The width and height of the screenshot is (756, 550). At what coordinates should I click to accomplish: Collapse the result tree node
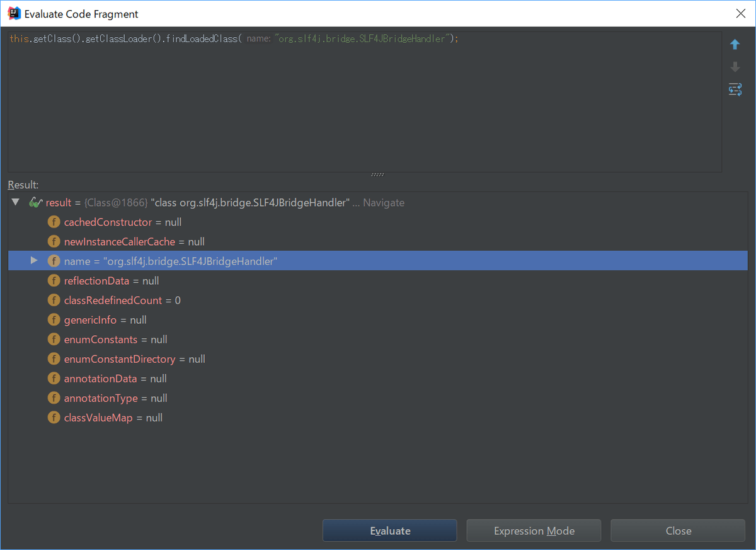coord(16,202)
